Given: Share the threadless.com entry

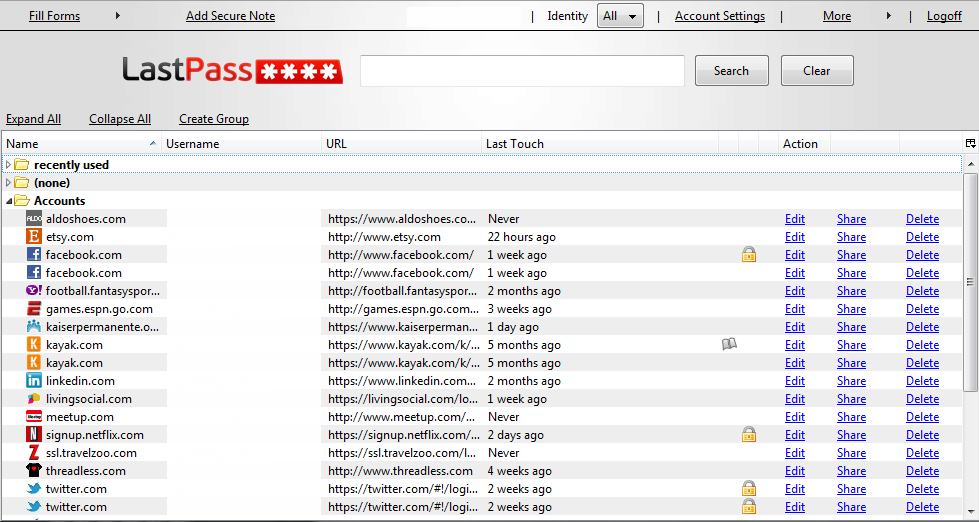Looking at the screenshot, I should (852, 471).
